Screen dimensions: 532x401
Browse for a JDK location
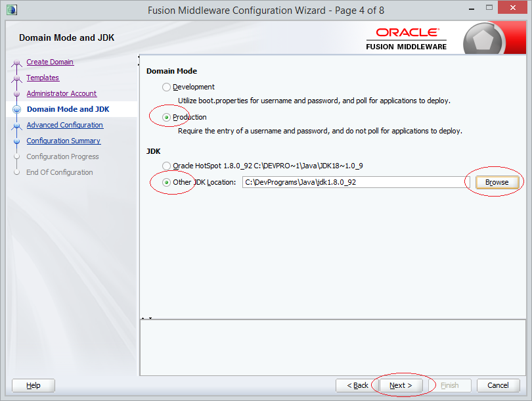click(x=497, y=182)
